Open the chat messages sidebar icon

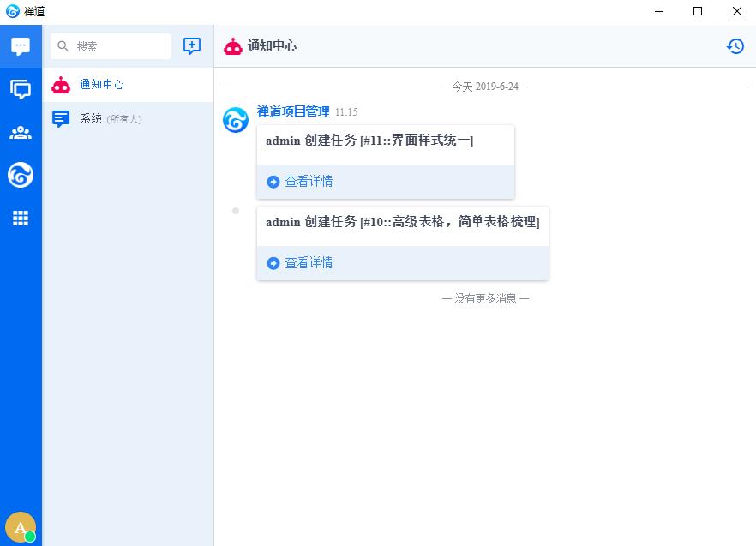pyautogui.click(x=21, y=46)
